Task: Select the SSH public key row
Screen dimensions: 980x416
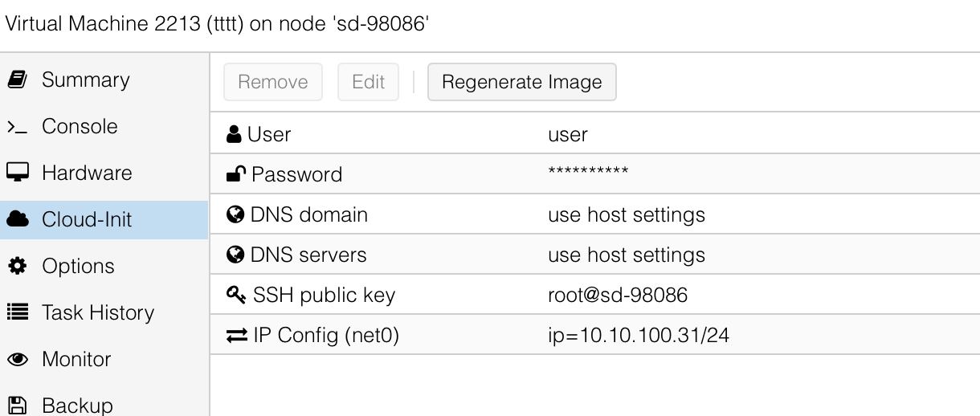Action: [x=595, y=295]
